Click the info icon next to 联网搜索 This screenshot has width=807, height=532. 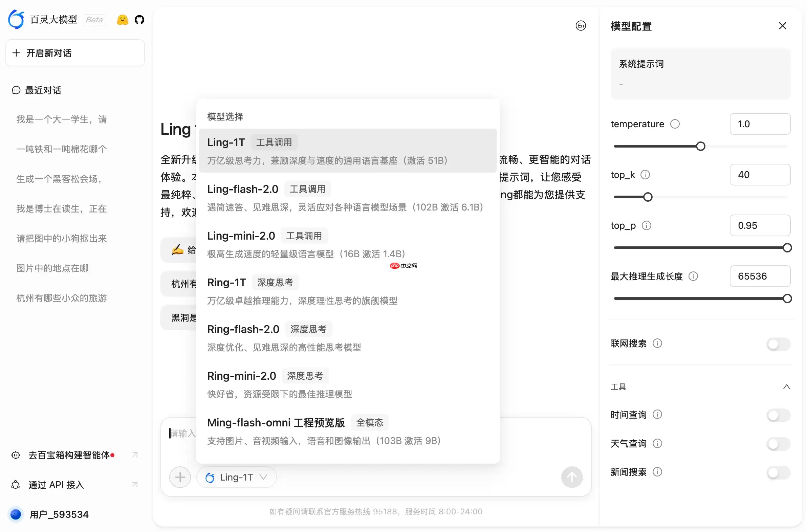click(x=658, y=343)
